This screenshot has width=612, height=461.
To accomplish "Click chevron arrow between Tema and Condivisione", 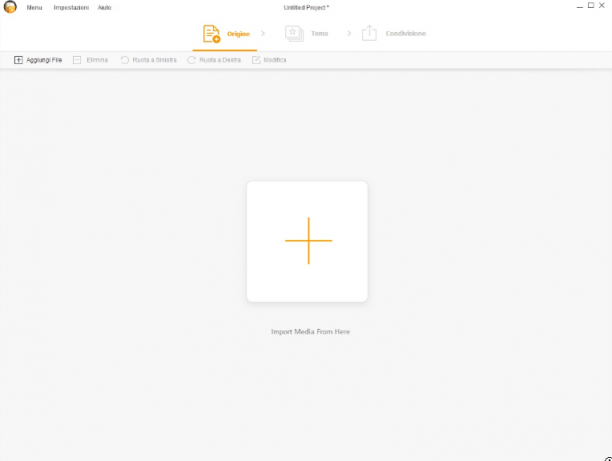I will pyautogui.click(x=349, y=34).
